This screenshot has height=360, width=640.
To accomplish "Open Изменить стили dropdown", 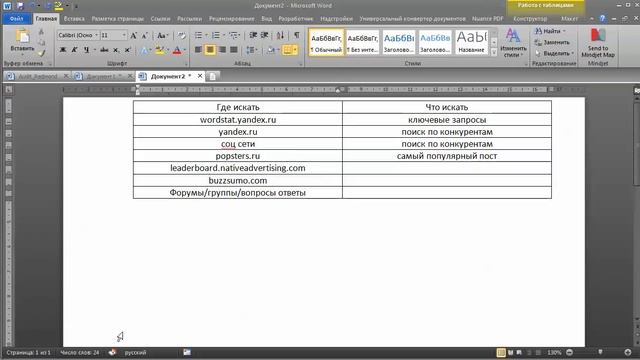I will [x=513, y=43].
